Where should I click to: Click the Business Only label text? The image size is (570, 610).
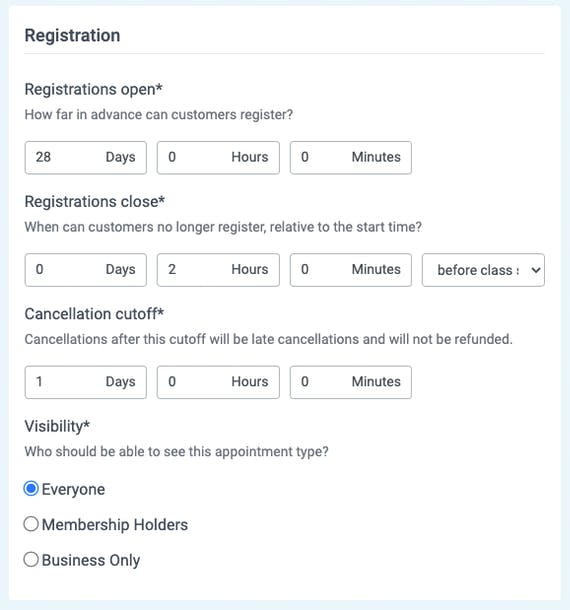pos(91,560)
